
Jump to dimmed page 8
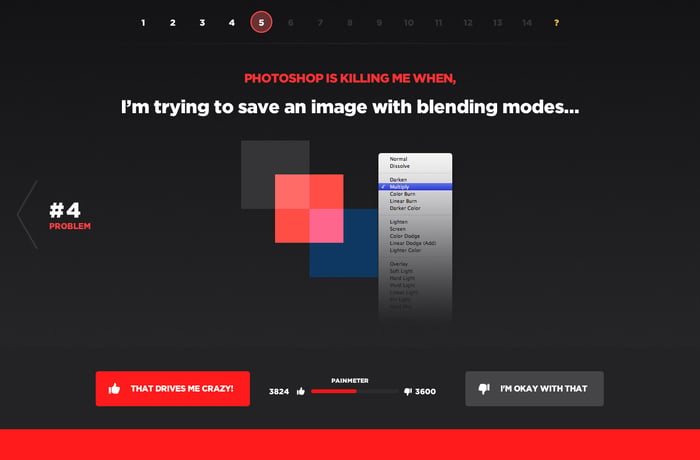click(350, 23)
